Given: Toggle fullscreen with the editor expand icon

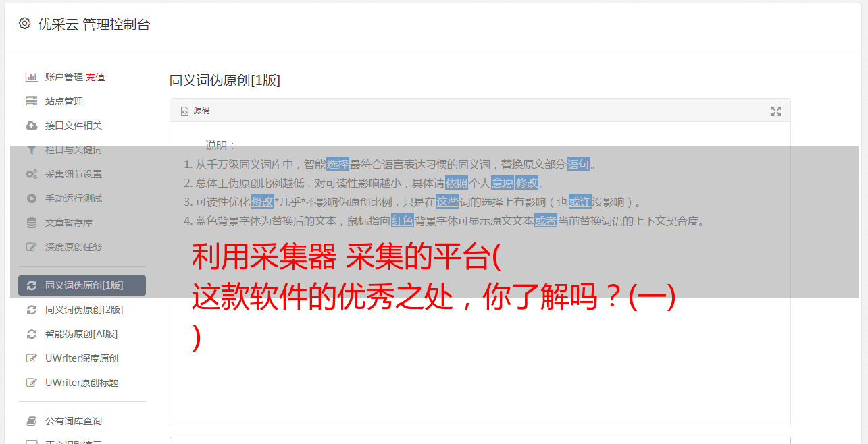Looking at the screenshot, I should coord(776,111).
